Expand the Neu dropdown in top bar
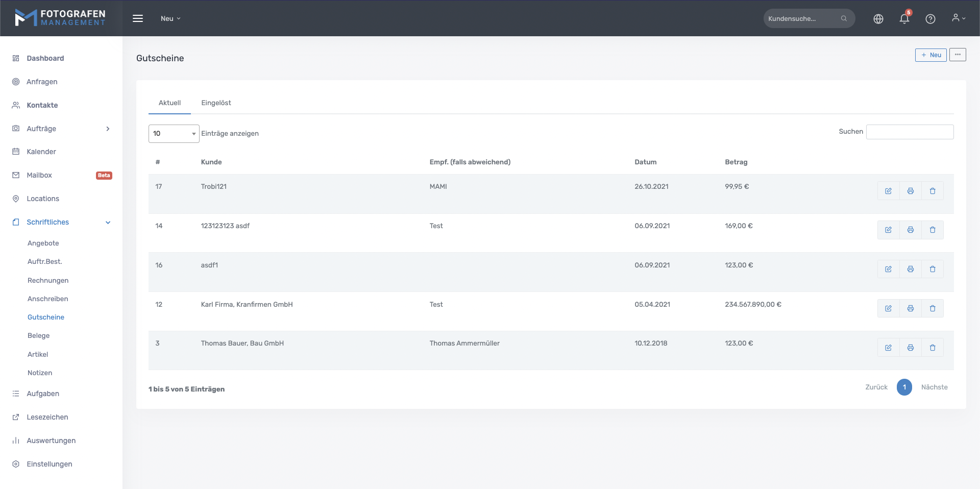This screenshot has width=980, height=489. (170, 19)
